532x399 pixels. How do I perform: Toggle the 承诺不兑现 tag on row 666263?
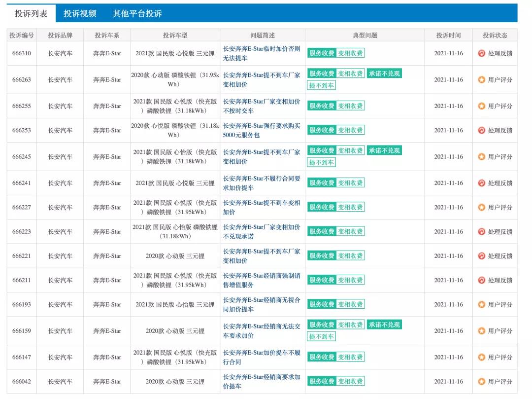point(385,73)
